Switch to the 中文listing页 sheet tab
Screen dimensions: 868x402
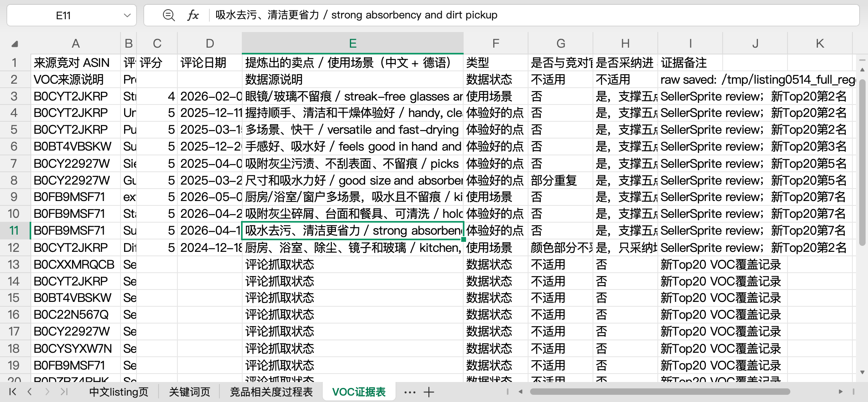tap(119, 392)
